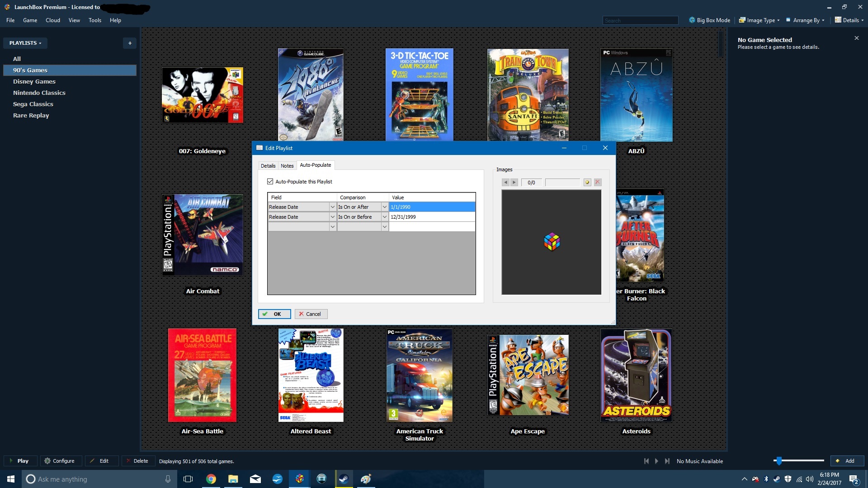
Task: Open the Image Type dropdown
Action: pyautogui.click(x=759, y=20)
